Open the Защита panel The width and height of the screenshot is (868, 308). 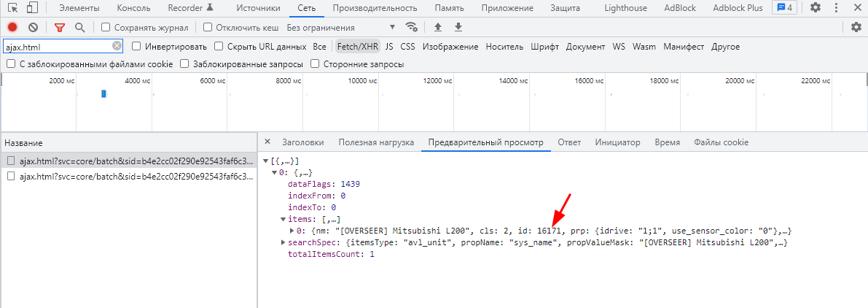click(566, 8)
